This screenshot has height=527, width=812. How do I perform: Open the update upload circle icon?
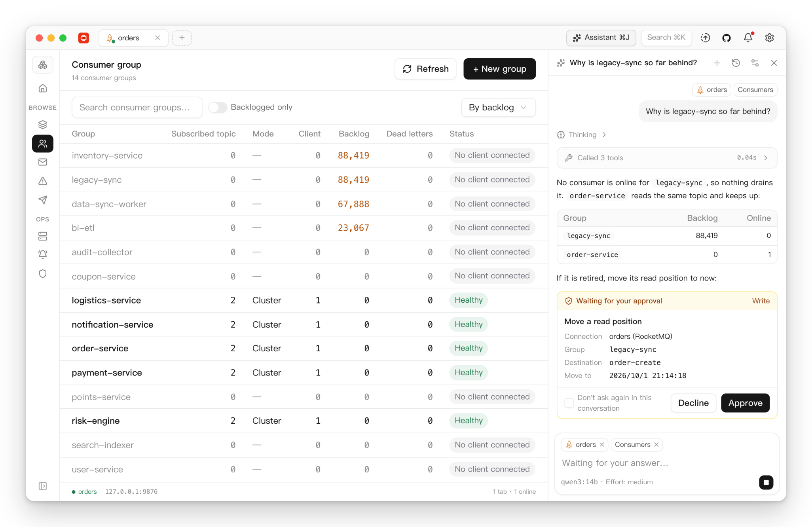click(705, 38)
